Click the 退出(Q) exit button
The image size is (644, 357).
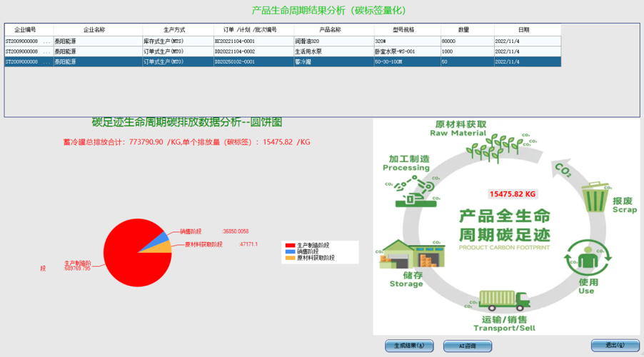[615, 345]
